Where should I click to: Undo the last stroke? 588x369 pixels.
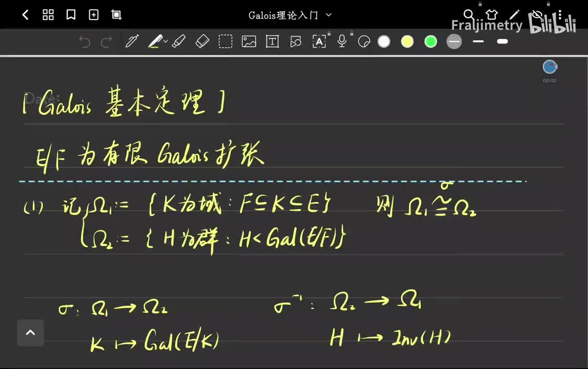coord(85,42)
